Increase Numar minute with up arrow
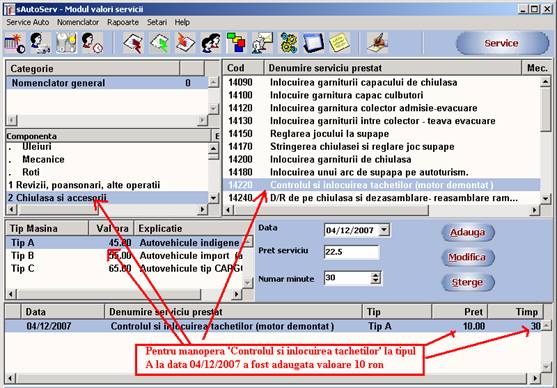This screenshot has width=557, height=388. tap(375, 275)
